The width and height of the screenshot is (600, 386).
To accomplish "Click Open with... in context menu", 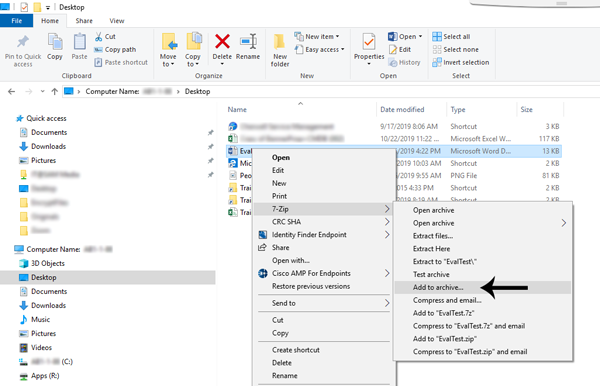I will click(x=323, y=261).
